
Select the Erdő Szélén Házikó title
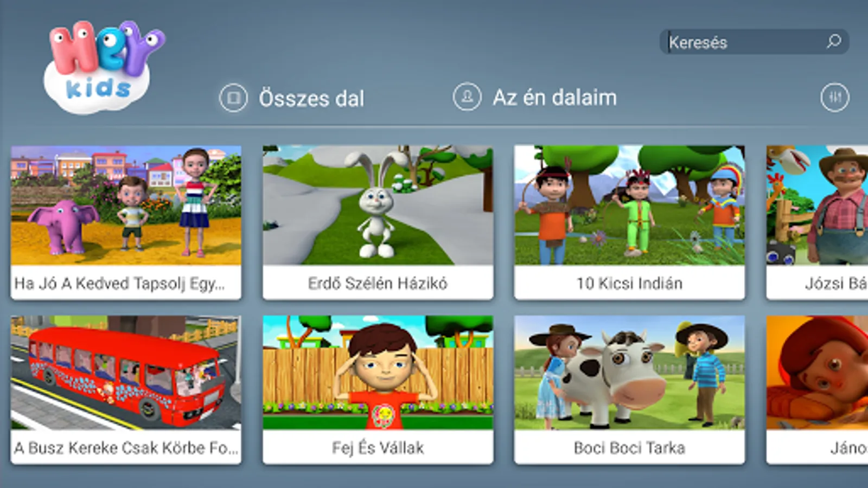tap(378, 283)
